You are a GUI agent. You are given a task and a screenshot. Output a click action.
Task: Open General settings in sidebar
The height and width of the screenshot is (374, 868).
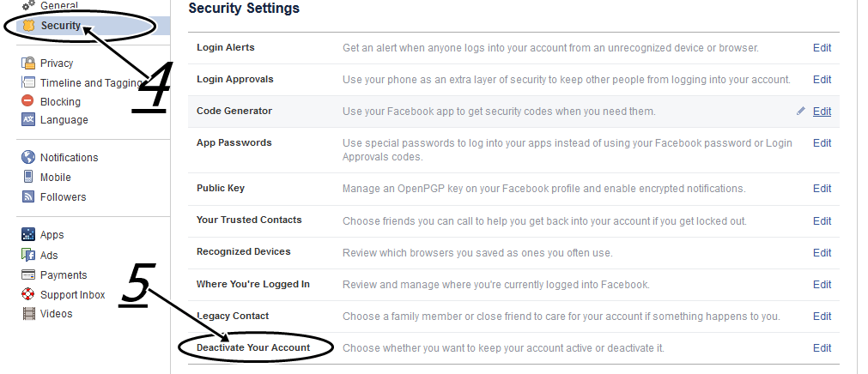coord(58,5)
